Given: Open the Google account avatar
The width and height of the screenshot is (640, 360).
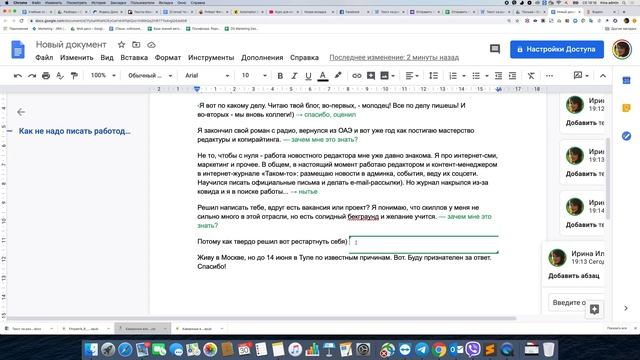Looking at the screenshot, I should 622,49.
